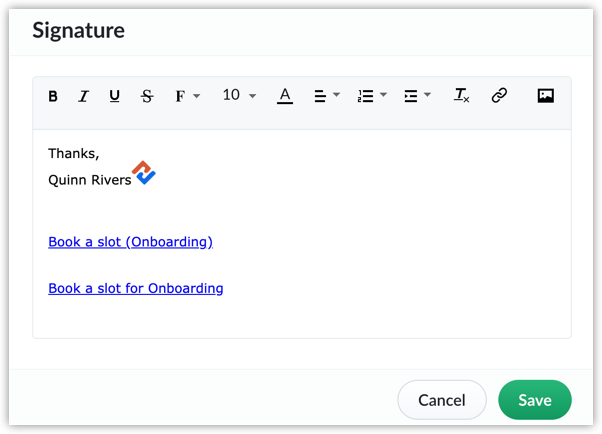Viewport: 602px width, 434px height.
Task: Open the text alignment dropdown
Action: pos(327,96)
